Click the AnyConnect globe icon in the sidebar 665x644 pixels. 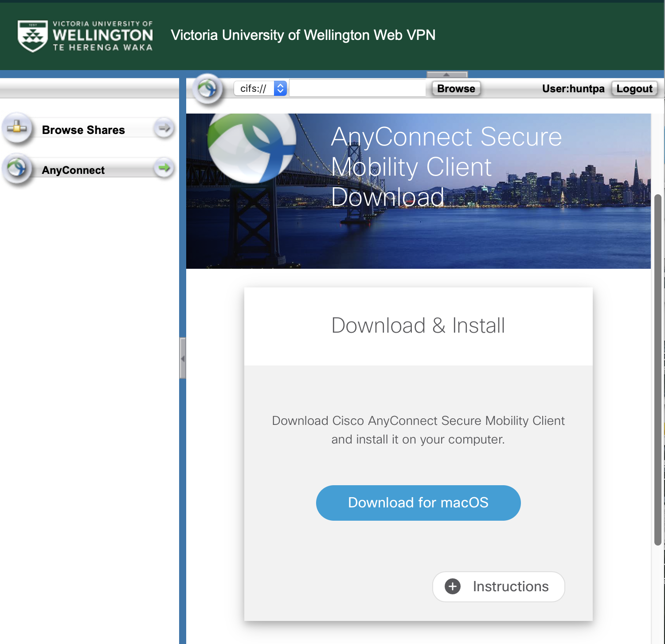pos(17,169)
